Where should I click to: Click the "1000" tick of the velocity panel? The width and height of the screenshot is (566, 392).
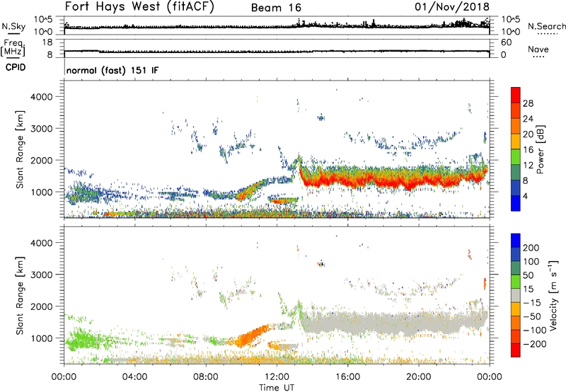42,338
